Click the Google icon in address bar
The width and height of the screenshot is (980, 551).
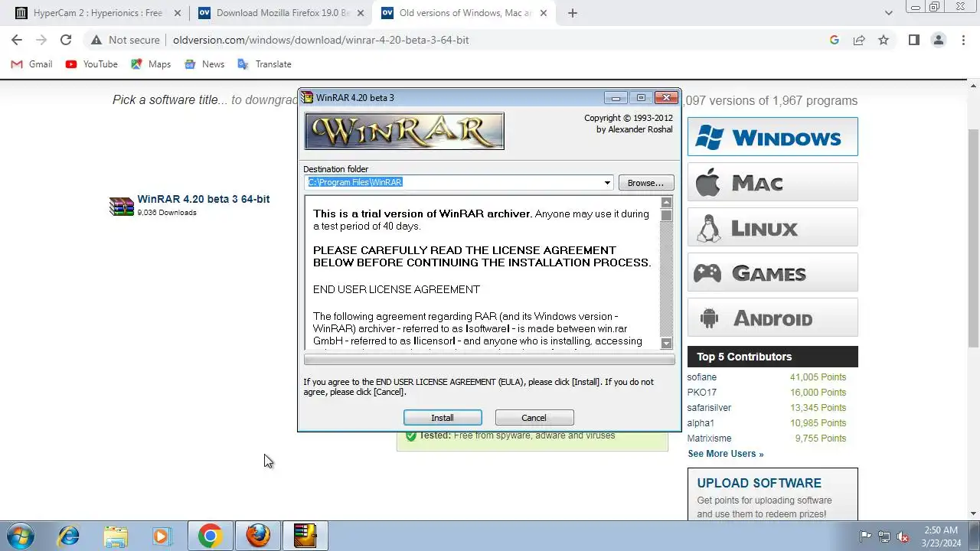835,40
